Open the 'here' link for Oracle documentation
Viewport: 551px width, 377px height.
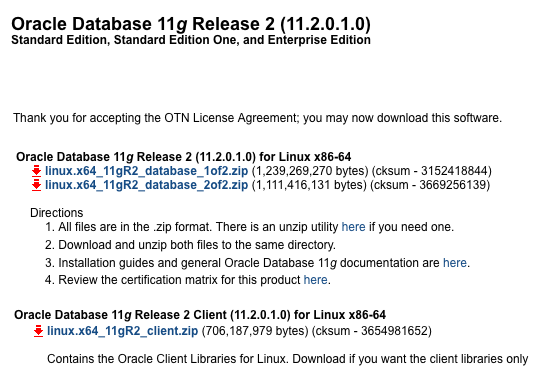pyautogui.click(x=455, y=263)
